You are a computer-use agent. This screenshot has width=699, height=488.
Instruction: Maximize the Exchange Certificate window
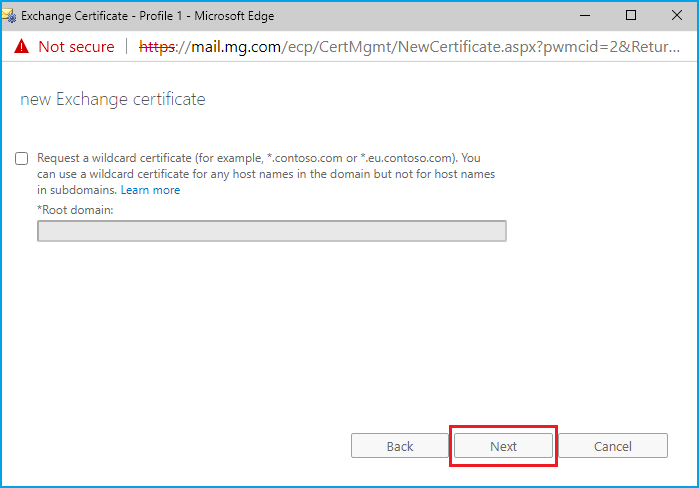point(630,16)
